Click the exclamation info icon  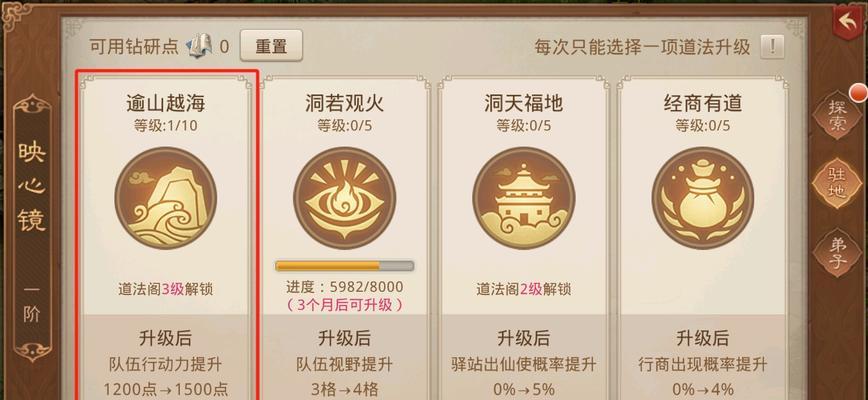coord(772,46)
